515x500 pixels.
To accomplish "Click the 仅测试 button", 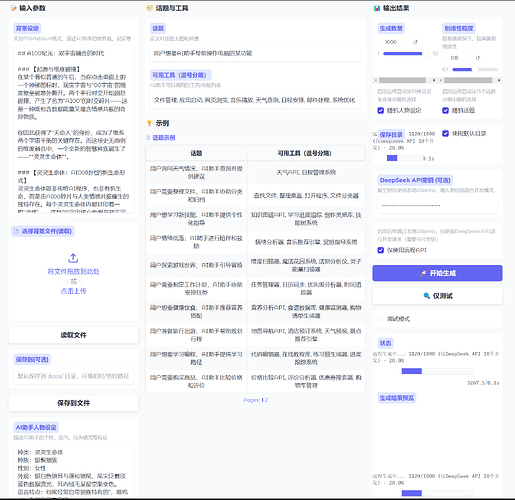I will [x=437, y=296].
